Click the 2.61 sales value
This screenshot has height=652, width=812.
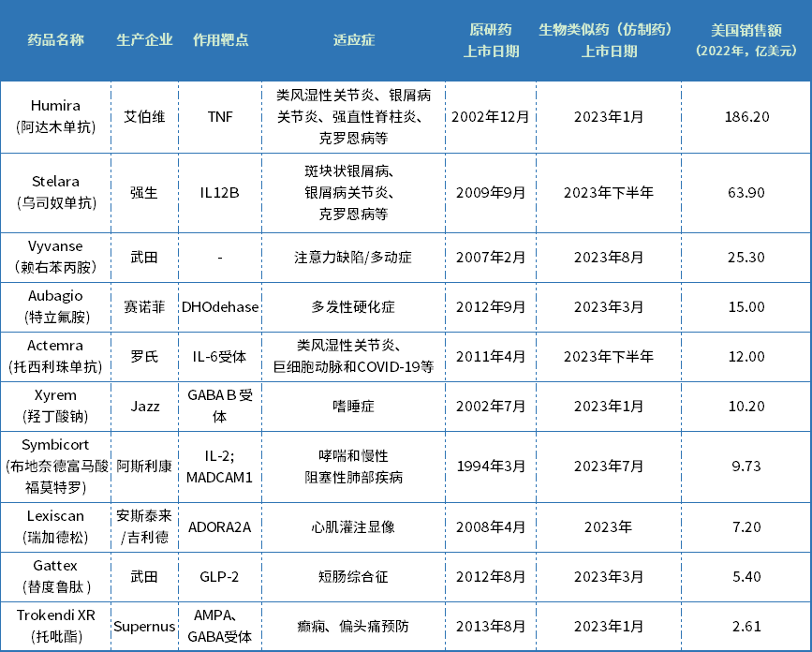tap(746, 626)
